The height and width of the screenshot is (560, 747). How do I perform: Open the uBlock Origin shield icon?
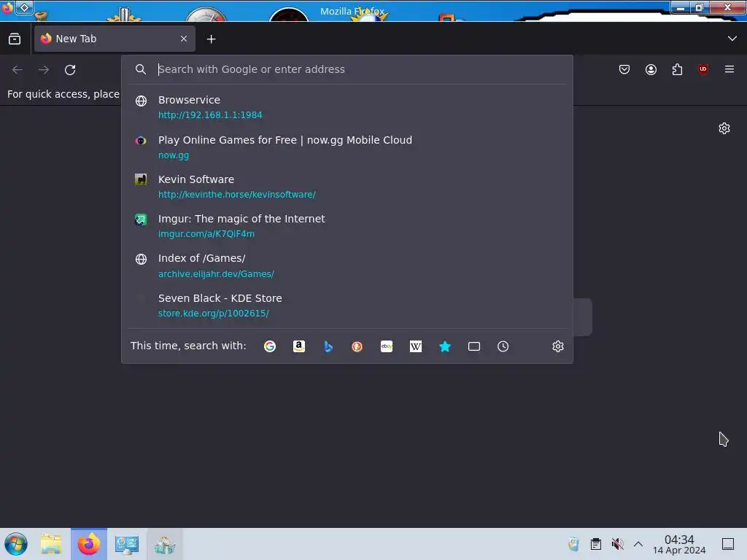[703, 69]
